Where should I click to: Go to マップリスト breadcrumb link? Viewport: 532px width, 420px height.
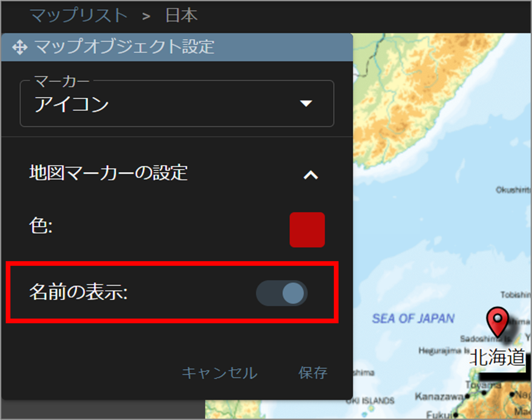point(79,15)
